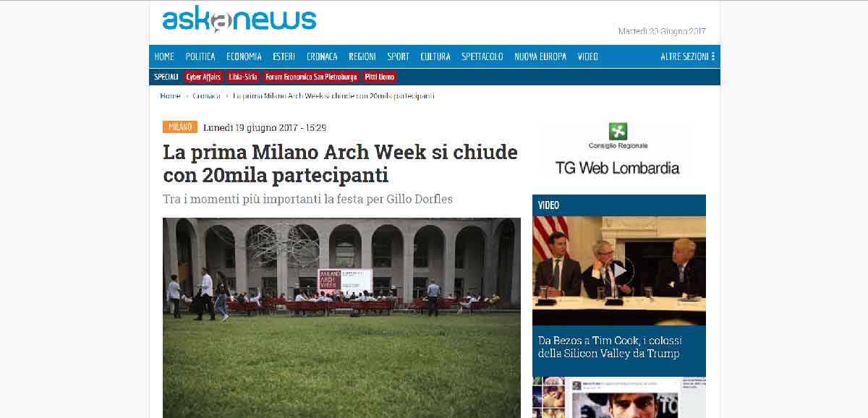Click the askanews logo
This screenshot has width=868, height=418.
[x=239, y=20]
